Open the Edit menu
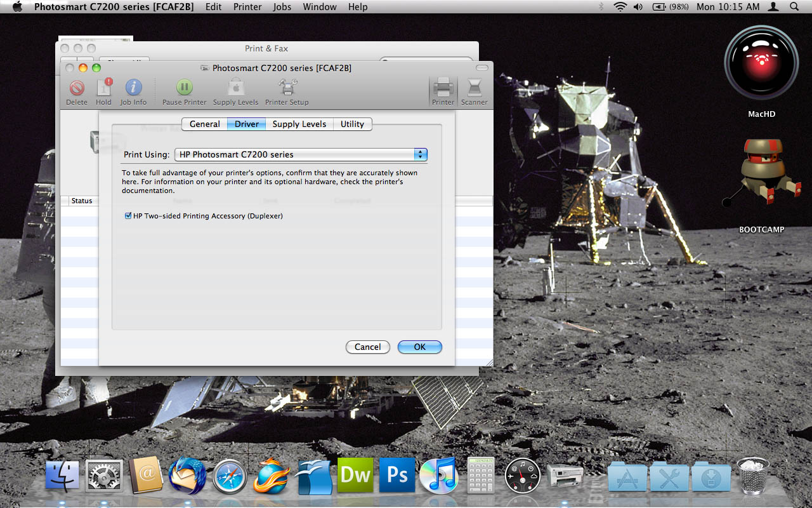The width and height of the screenshot is (812, 508). click(214, 6)
